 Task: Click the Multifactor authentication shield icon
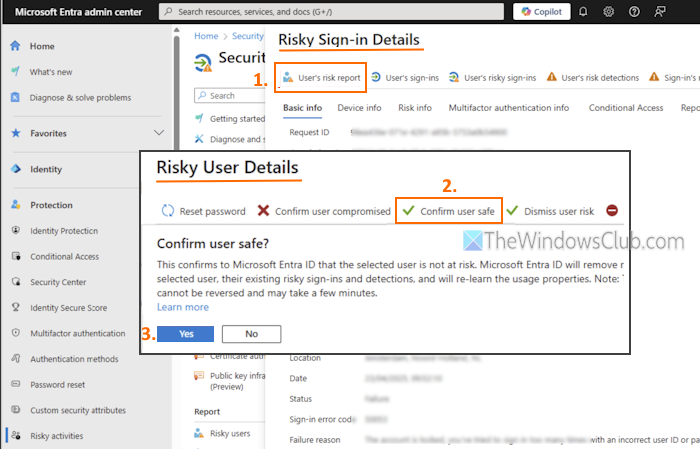pyautogui.click(x=16, y=333)
